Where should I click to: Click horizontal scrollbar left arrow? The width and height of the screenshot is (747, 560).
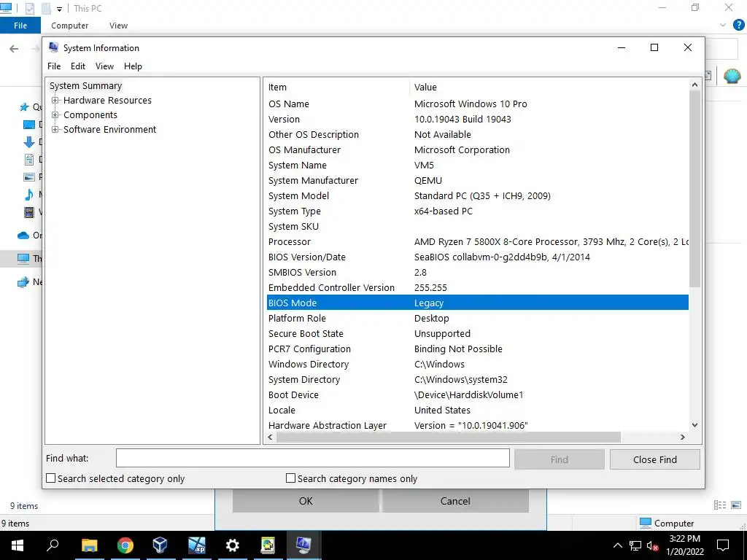pos(271,437)
